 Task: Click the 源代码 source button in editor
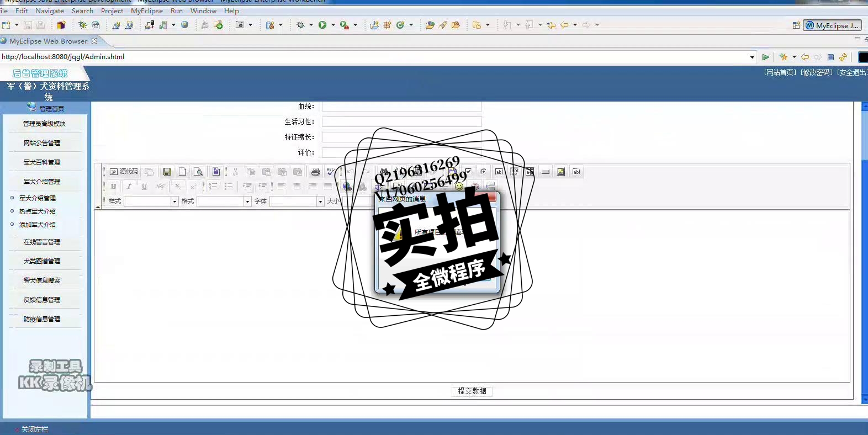[x=124, y=172]
